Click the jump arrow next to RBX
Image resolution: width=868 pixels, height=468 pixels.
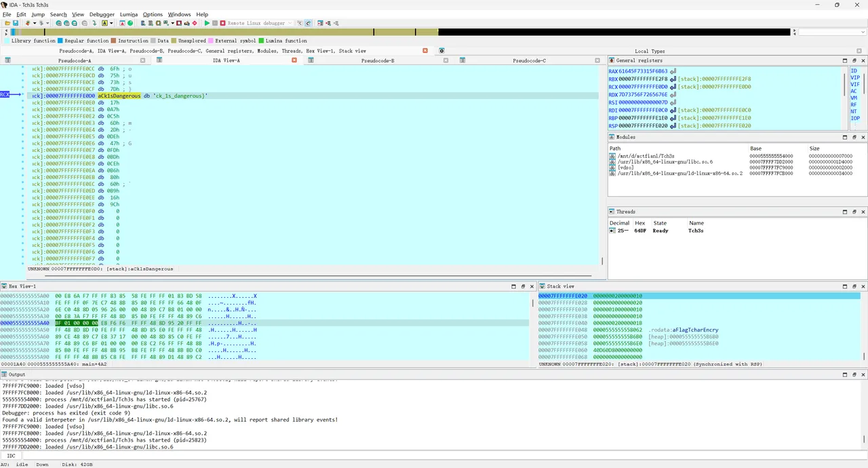(x=673, y=79)
